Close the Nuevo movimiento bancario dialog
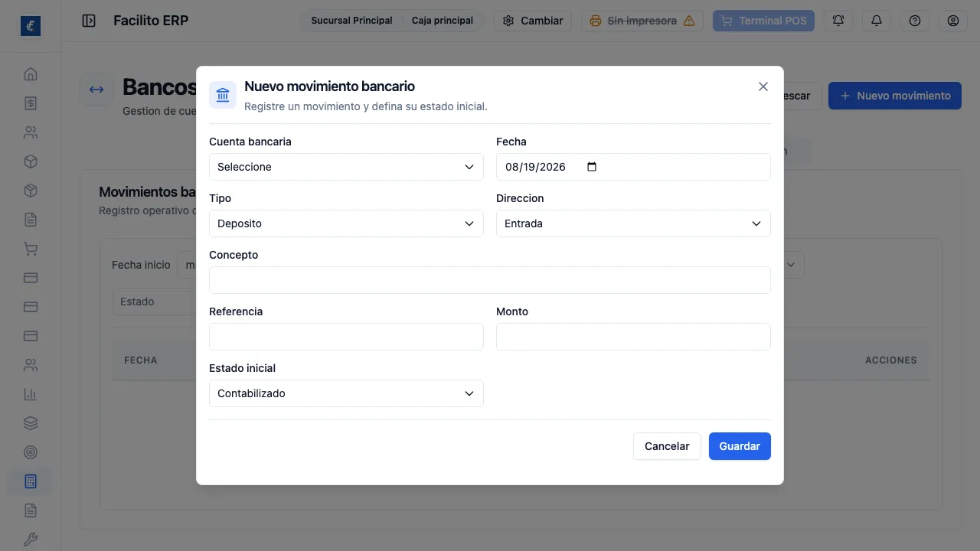The image size is (980, 551). 763,86
